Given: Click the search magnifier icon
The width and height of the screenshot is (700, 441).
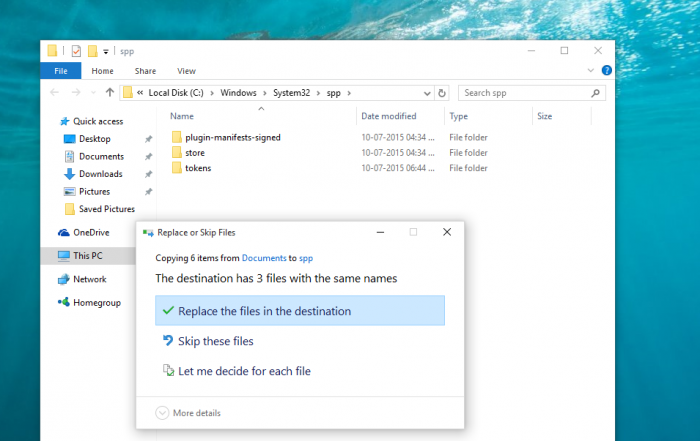Looking at the screenshot, I should click(595, 93).
